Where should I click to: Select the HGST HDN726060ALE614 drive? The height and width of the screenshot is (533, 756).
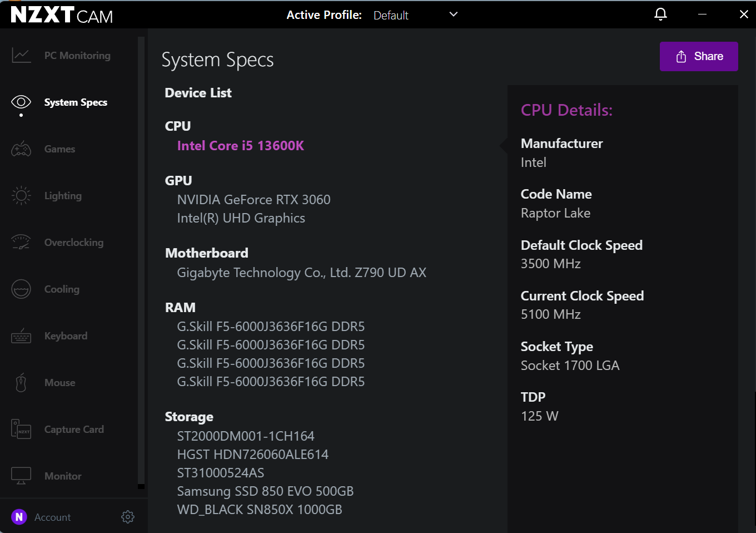pyautogui.click(x=253, y=455)
